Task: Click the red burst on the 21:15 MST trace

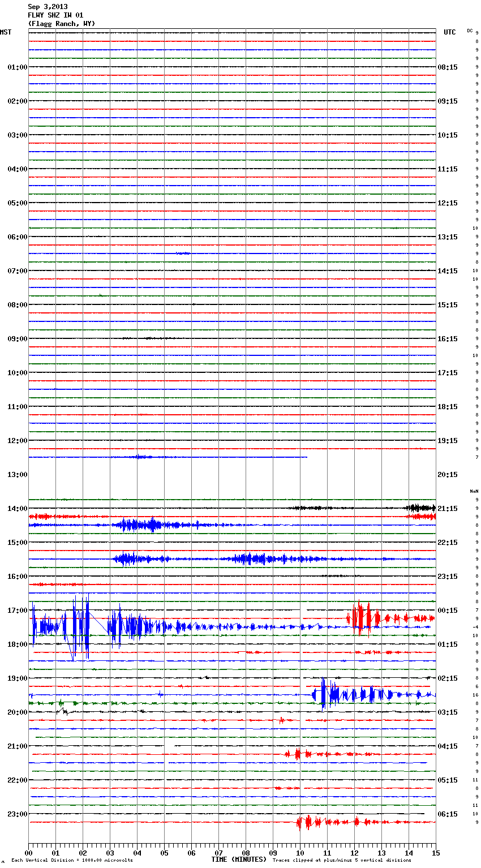Action: [298, 754]
